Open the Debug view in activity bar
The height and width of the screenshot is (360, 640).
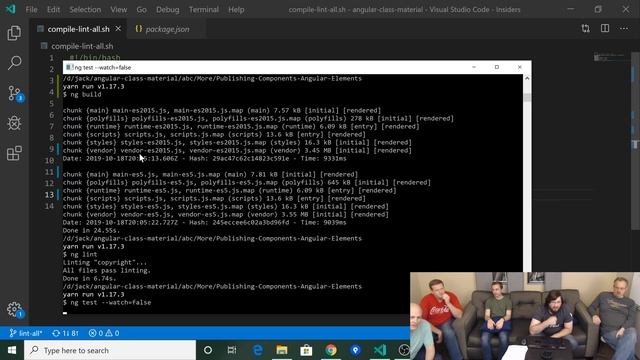14,123
